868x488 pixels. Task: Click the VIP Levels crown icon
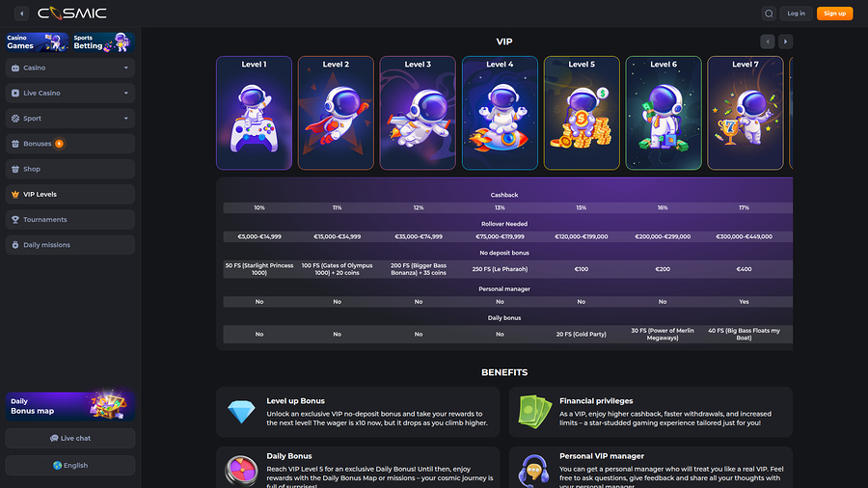[15, 194]
